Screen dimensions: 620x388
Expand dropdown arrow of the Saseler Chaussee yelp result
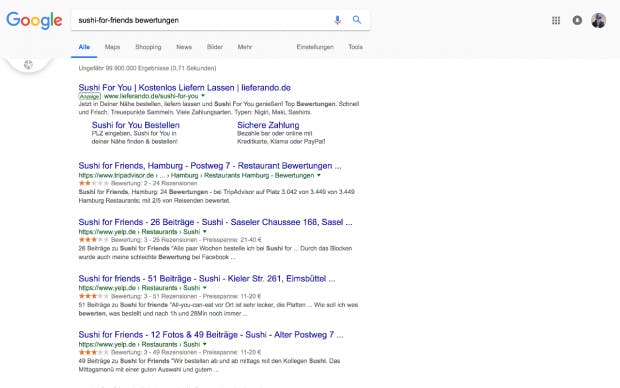click(205, 231)
